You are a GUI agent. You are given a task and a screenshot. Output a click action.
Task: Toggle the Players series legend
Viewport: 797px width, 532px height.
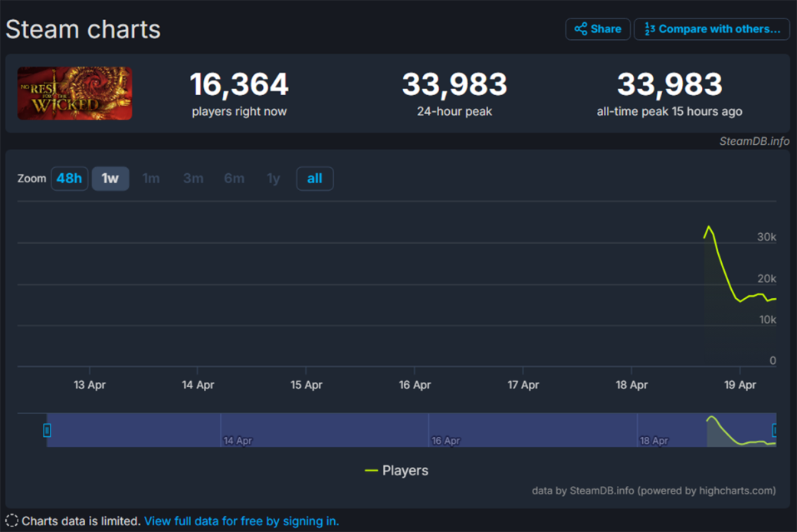click(396, 471)
